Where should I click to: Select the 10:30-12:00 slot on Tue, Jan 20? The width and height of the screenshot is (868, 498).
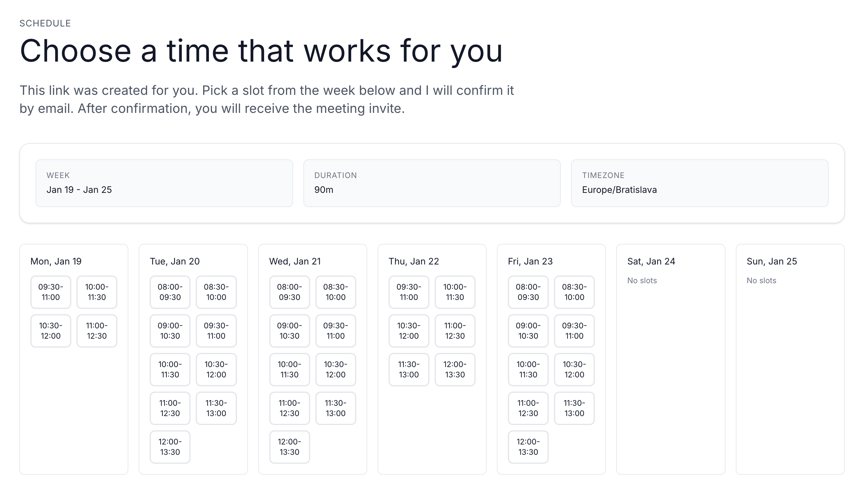pyautogui.click(x=216, y=369)
